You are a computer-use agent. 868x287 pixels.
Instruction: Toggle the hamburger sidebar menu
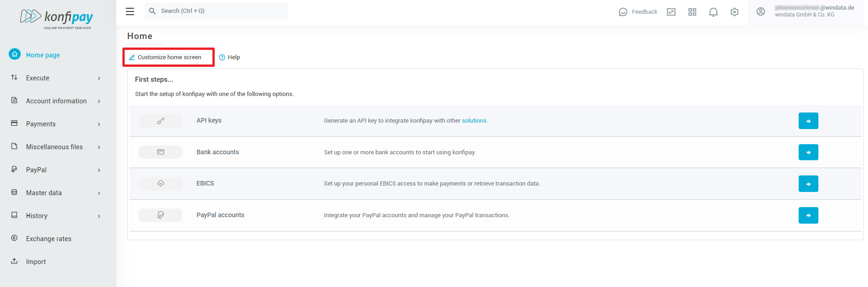coord(130,11)
